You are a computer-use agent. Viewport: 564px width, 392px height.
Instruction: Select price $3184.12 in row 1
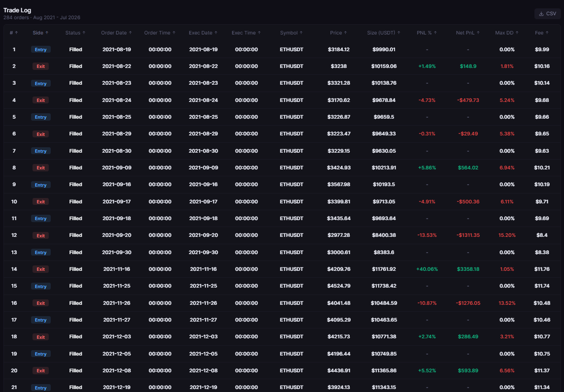click(x=338, y=50)
